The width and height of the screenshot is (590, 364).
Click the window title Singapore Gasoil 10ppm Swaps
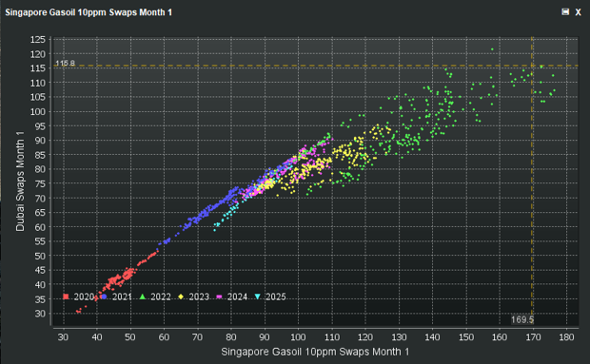pos(88,12)
